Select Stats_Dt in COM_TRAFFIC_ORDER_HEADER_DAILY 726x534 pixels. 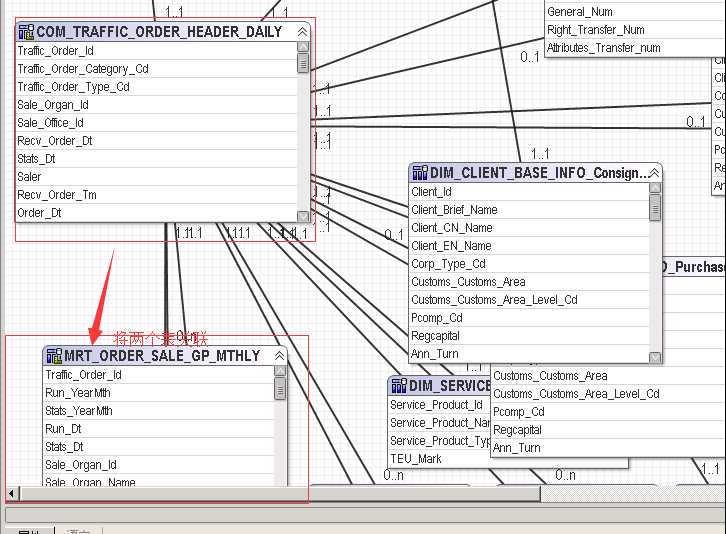(x=156, y=159)
